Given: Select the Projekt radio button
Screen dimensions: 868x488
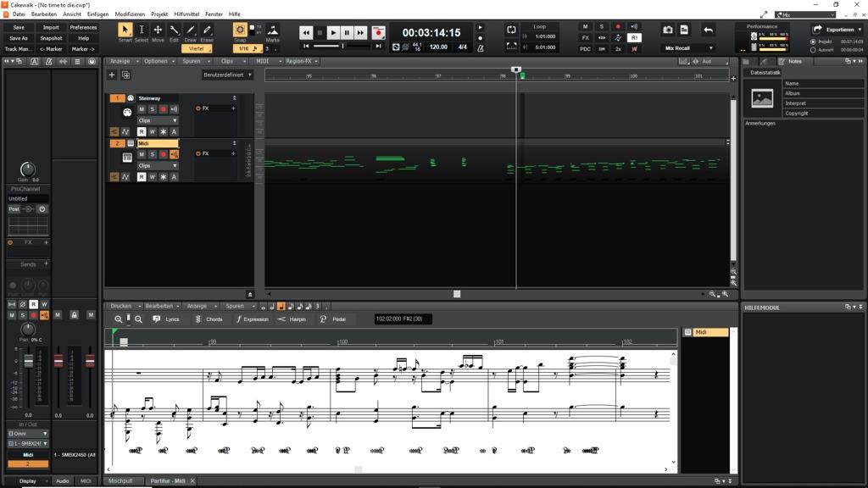Looking at the screenshot, I should click(813, 42).
